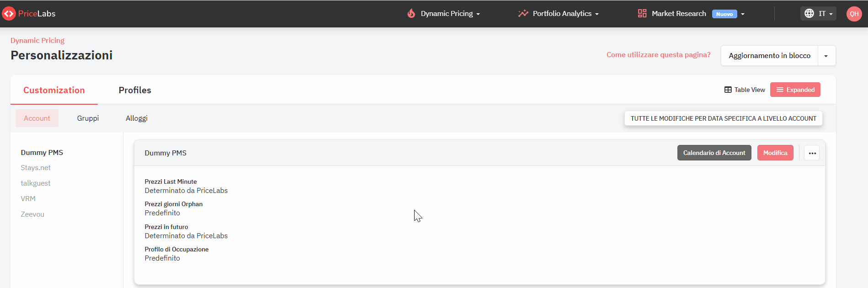Select VRM in the sidebar

click(x=28, y=199)
